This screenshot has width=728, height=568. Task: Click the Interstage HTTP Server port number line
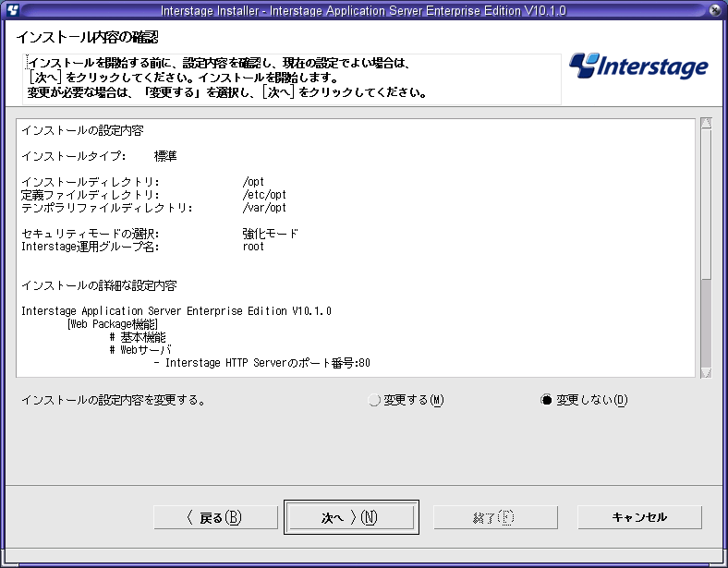pyautogui.click(x=261, y=362)
